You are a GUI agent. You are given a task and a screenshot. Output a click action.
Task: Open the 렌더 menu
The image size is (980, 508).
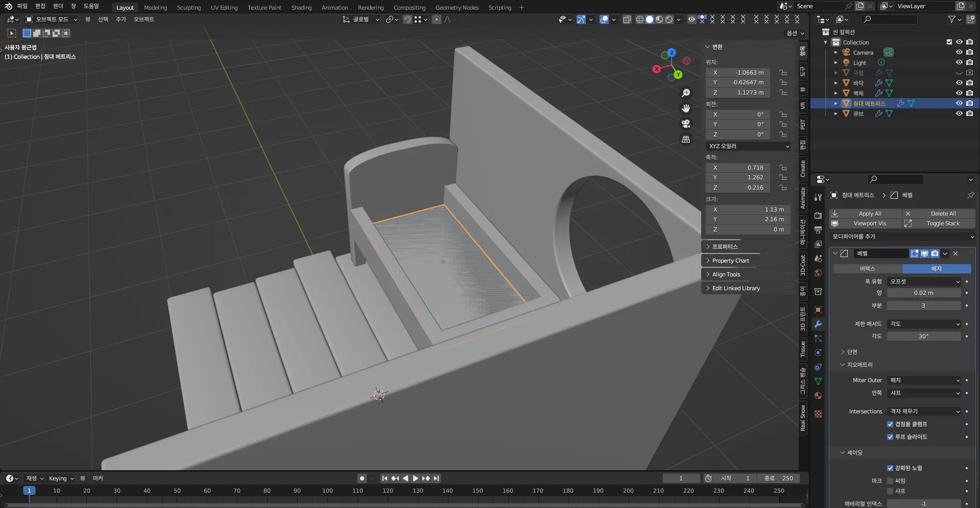pos(58,6)
